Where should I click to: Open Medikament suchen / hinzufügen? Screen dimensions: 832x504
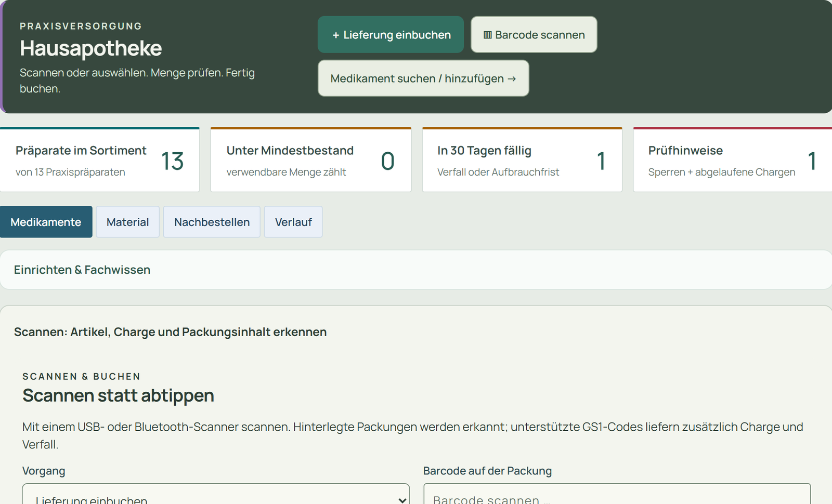pos(423,78)
